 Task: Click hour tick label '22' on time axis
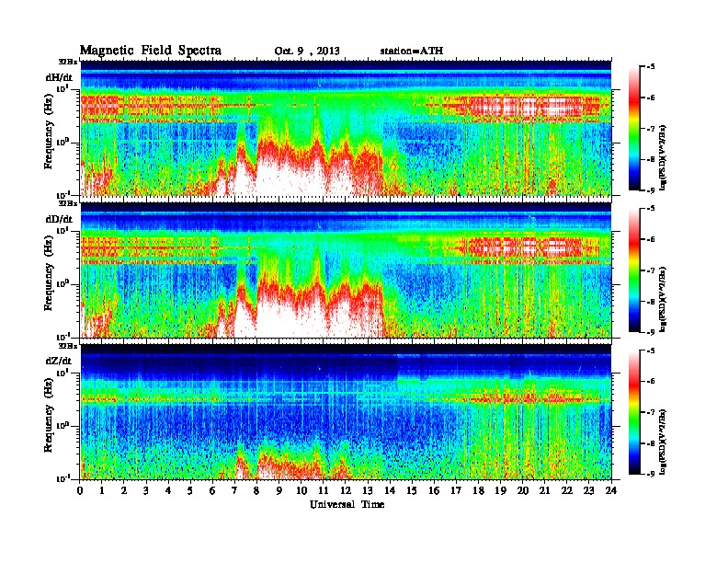567,490
